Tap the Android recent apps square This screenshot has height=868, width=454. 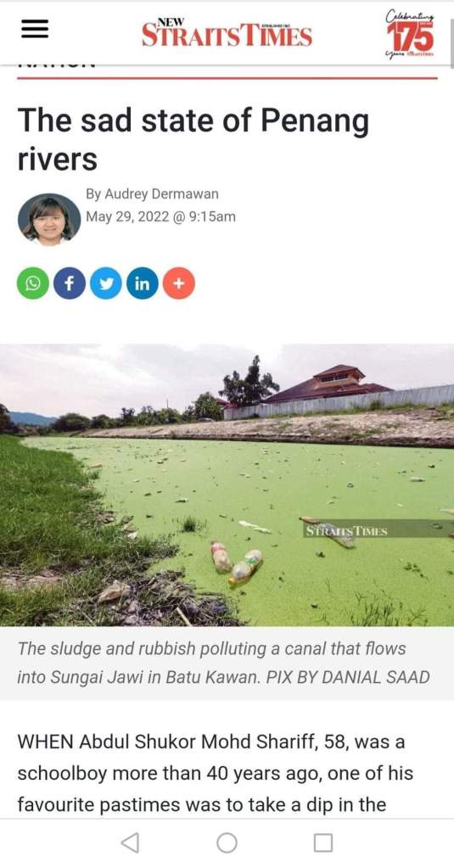(323, 843)
